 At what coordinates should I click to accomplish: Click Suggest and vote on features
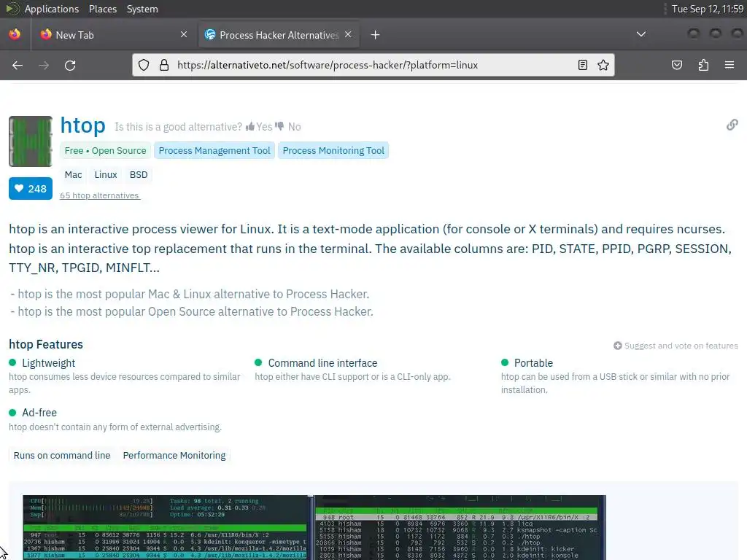[676, 346]
